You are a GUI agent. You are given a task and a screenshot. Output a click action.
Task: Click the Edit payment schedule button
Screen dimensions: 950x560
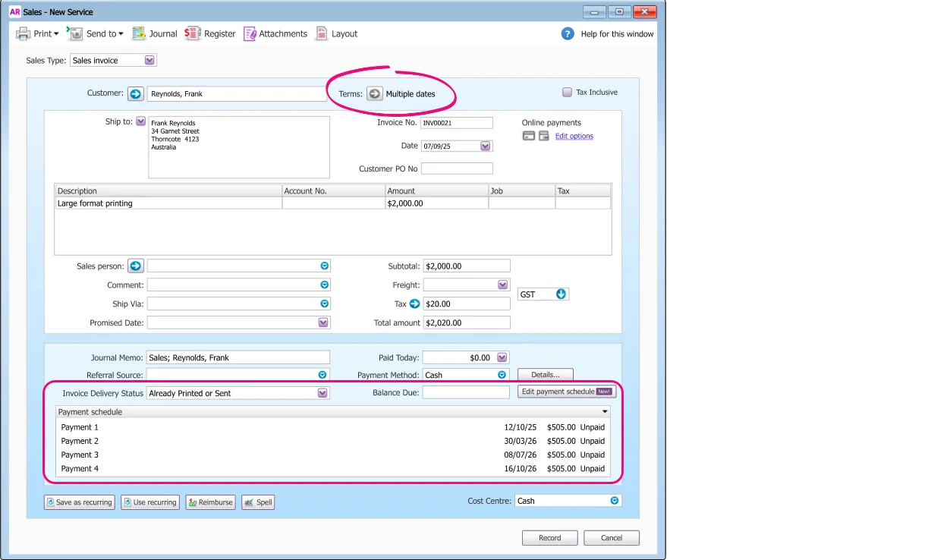[567, 392]
